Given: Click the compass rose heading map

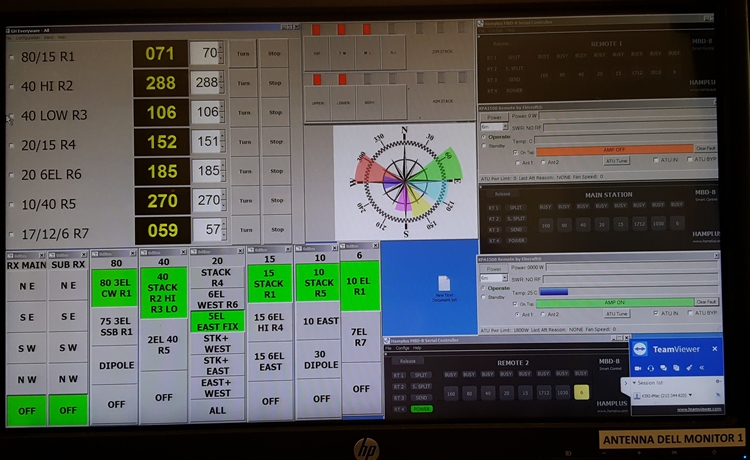Looking at the screenshot, I should pyautogui.click(x=405, y=182).
